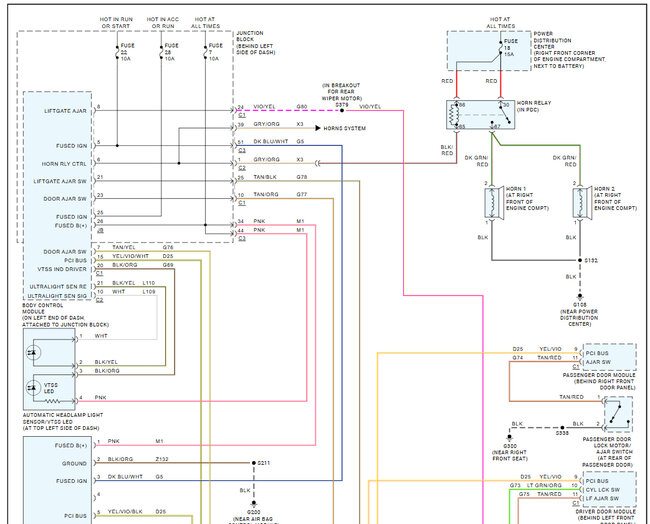Click the 'ULTRALIGHT SEN SIG' label
The image size is (650, 524).
(57, 296)
